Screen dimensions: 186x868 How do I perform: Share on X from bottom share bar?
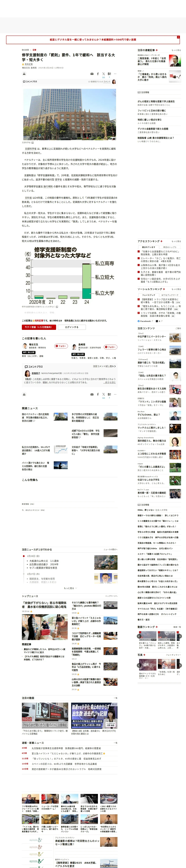click(x=104, y=394)
